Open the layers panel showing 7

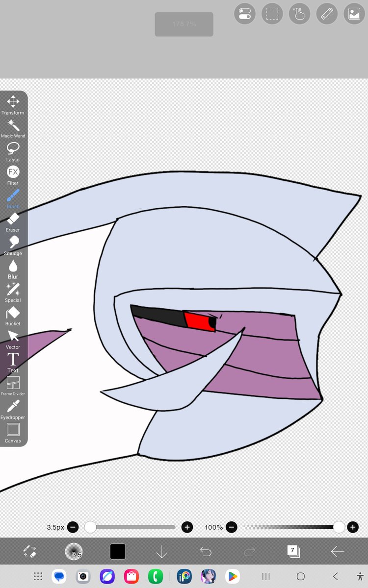[x=293, y=552]
